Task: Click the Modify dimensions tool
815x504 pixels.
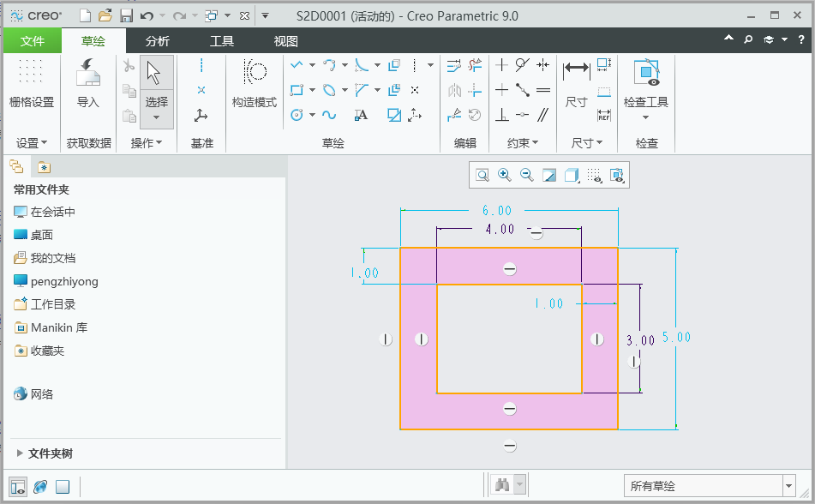Action: 453,65
